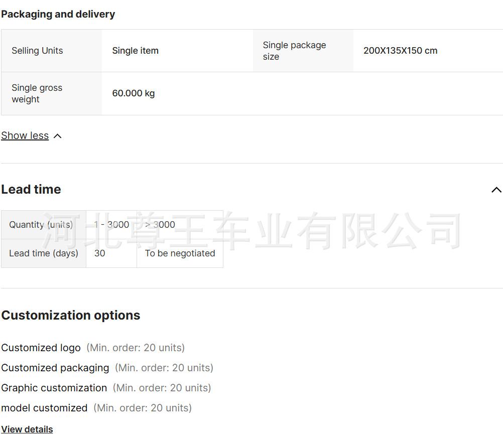
Task: Click the 30 days lead time cell
Action: 100,253
